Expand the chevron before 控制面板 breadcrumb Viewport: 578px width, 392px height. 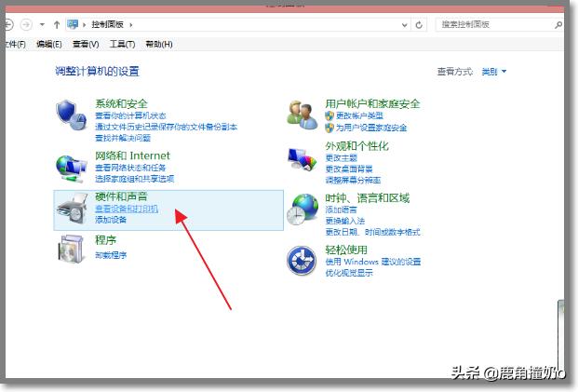click(x=84, y=25)
